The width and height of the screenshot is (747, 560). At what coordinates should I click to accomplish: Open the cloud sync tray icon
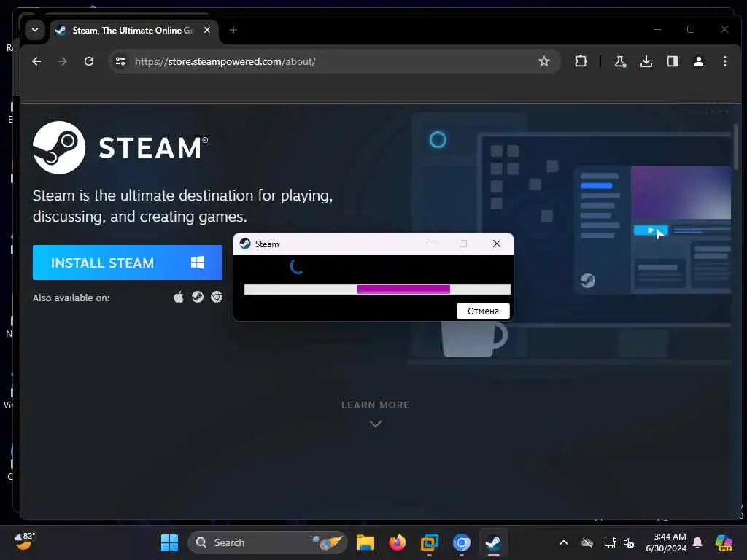587,542
